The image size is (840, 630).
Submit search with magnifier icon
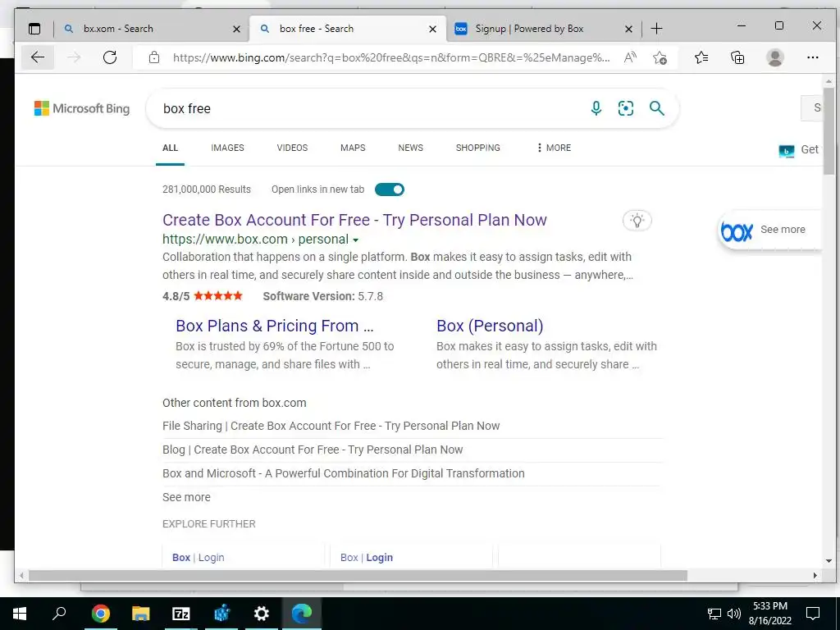click(x=657, y=108)
